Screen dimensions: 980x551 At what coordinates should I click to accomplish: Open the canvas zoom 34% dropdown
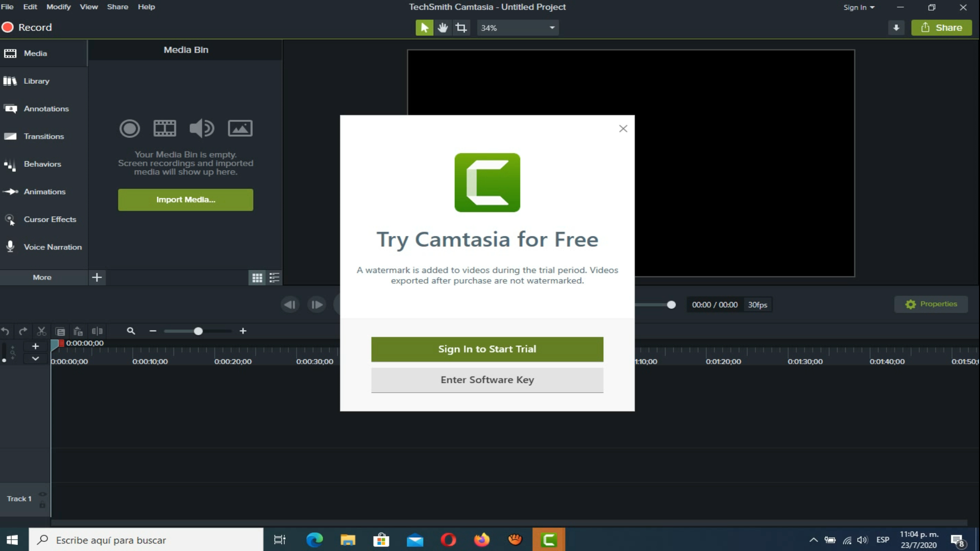(518, 28)
